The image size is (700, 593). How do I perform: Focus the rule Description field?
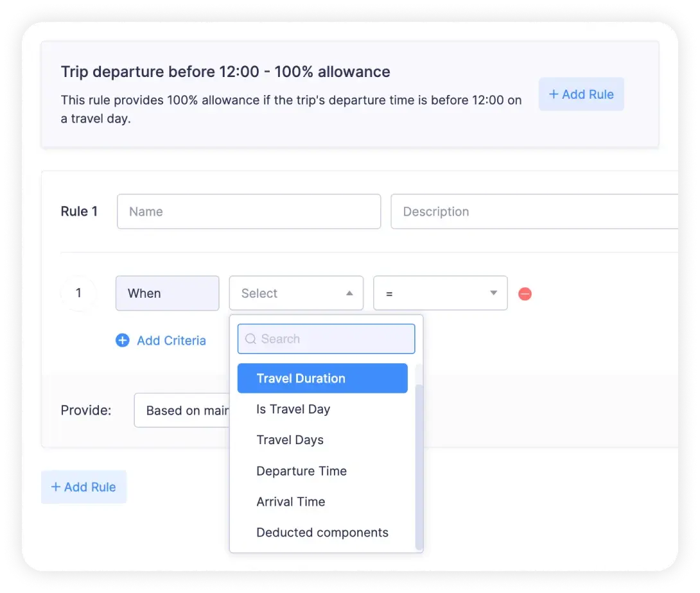tap(534, 212)
